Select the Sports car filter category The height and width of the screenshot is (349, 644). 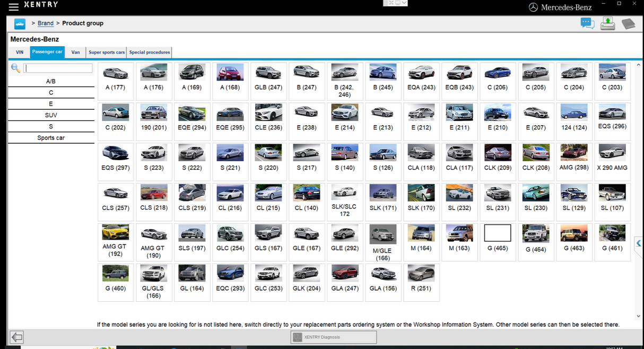(x=51, y=138)
